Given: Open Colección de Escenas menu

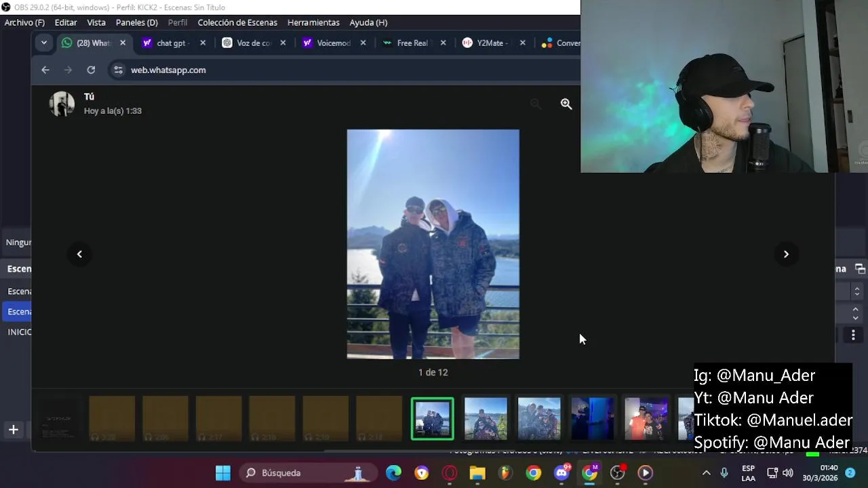Looking at the screenshot, I should 237,22.
